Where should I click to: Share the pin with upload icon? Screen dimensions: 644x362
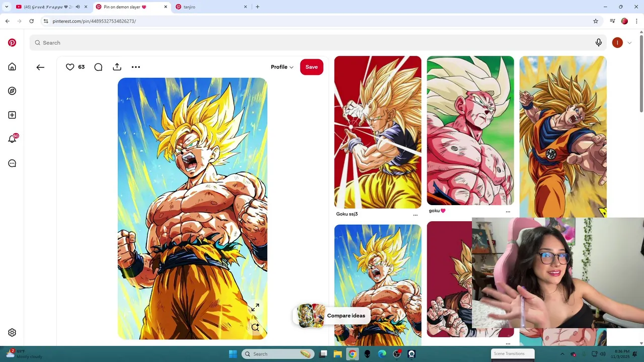click(x=117, y=67)
